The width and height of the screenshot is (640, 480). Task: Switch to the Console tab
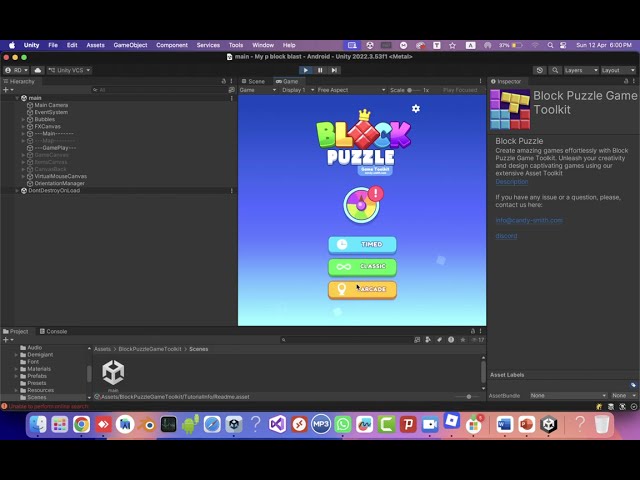click(x=53, y=331)
